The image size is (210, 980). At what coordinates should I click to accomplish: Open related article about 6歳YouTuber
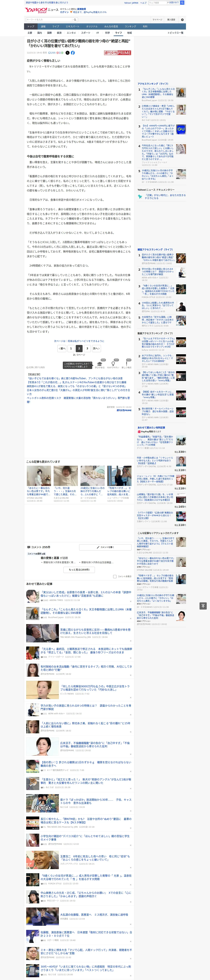click(75, 379)
